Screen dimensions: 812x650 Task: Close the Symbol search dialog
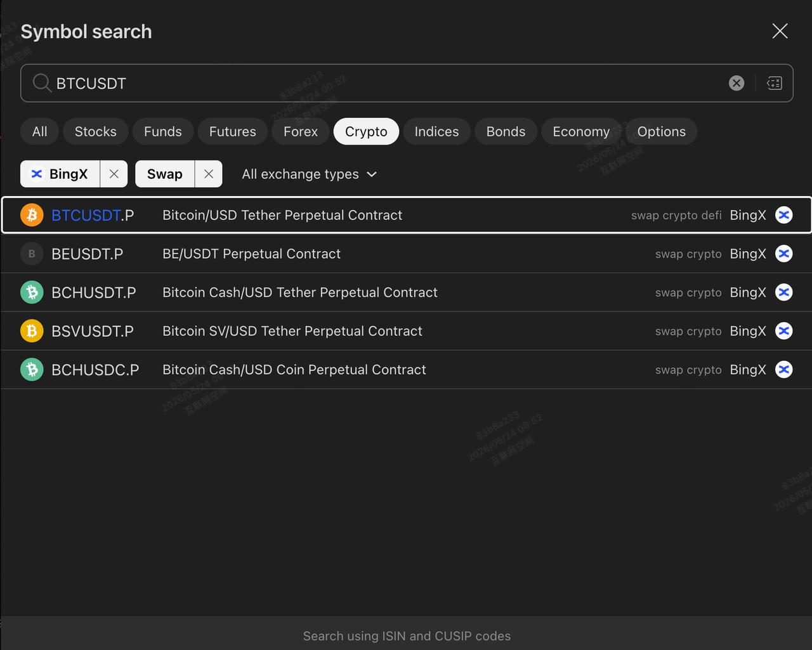tap(780, 31)
